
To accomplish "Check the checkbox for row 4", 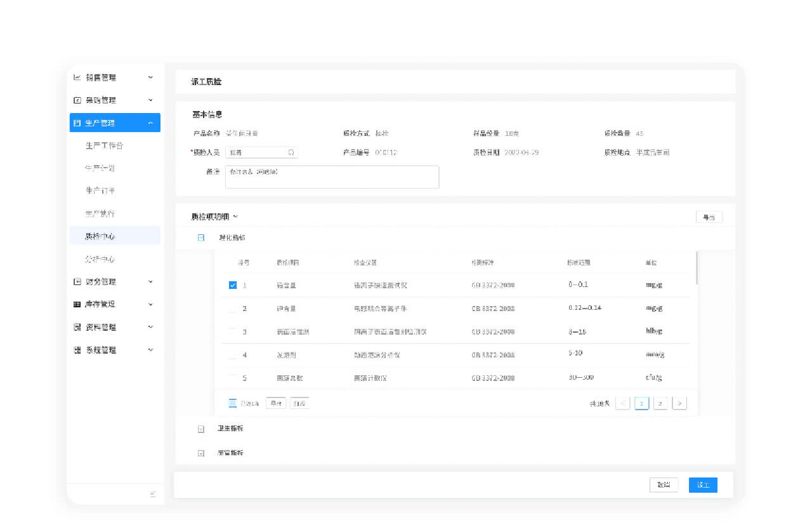I will pos(233,355).
